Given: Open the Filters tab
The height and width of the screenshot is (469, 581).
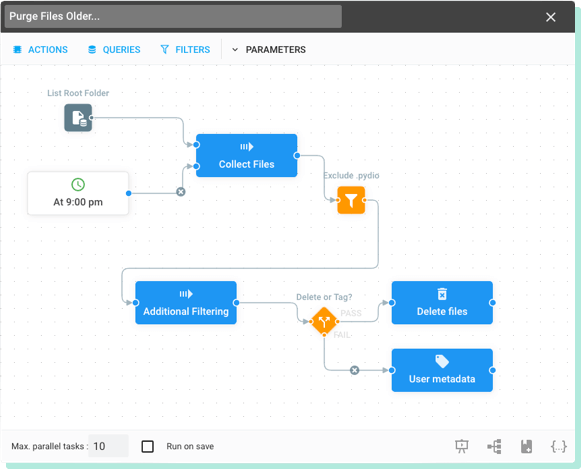Looking at the screenshot, I should (185, 50).
